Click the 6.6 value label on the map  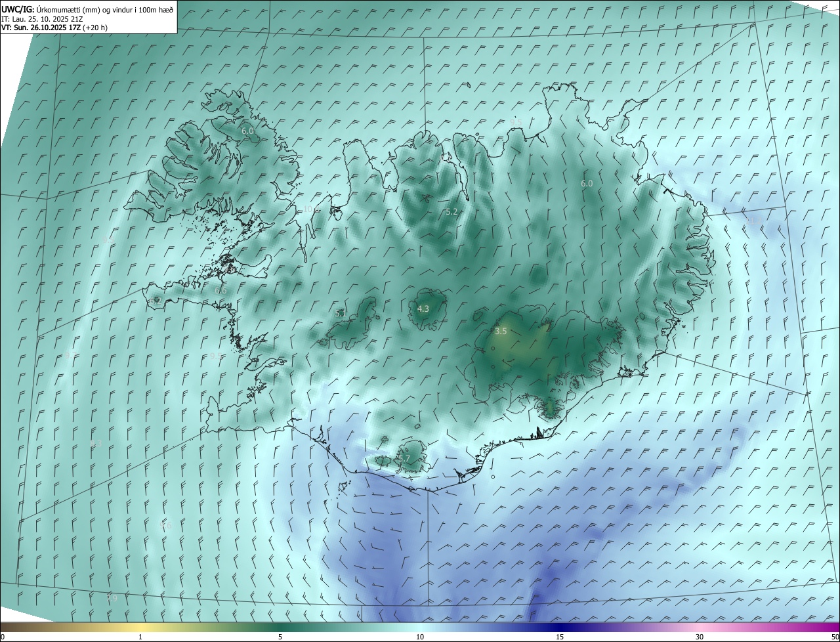coord(220,290)
